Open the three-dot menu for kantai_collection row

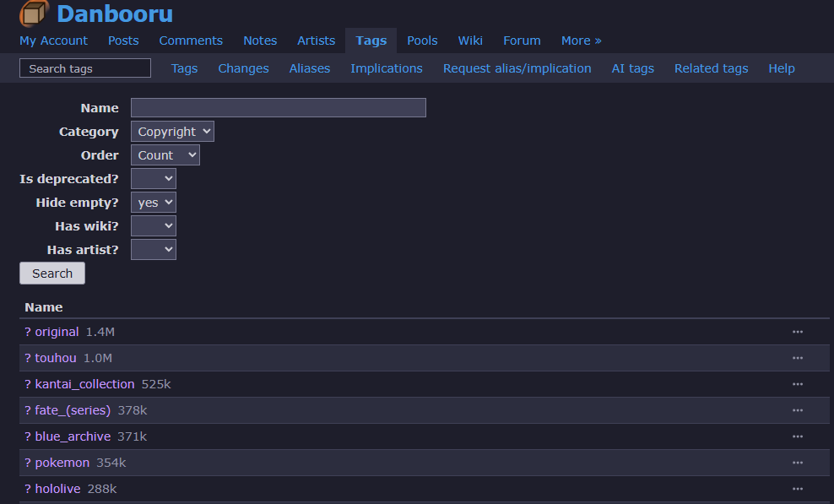[x=797, y=384]
